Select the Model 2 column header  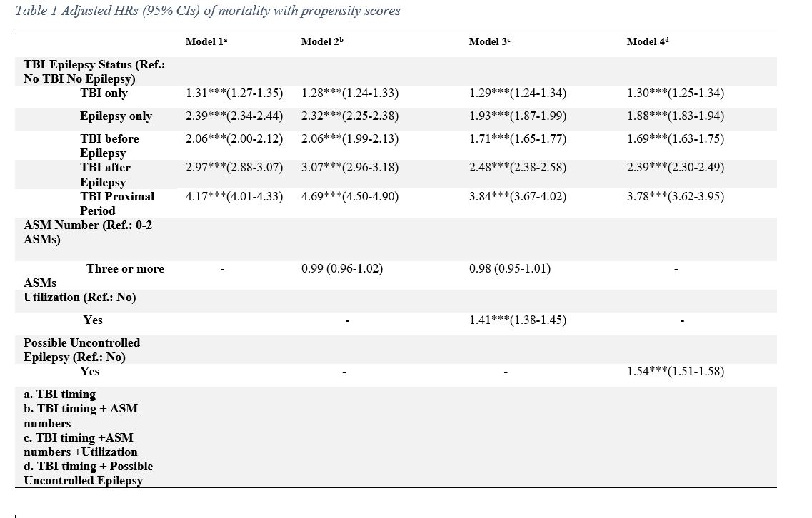(322, 42)
